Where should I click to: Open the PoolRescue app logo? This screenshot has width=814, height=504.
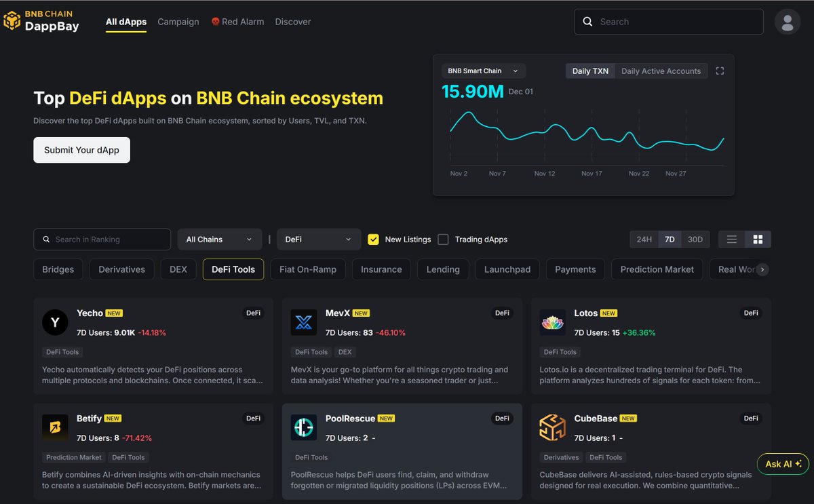(304, 428)
